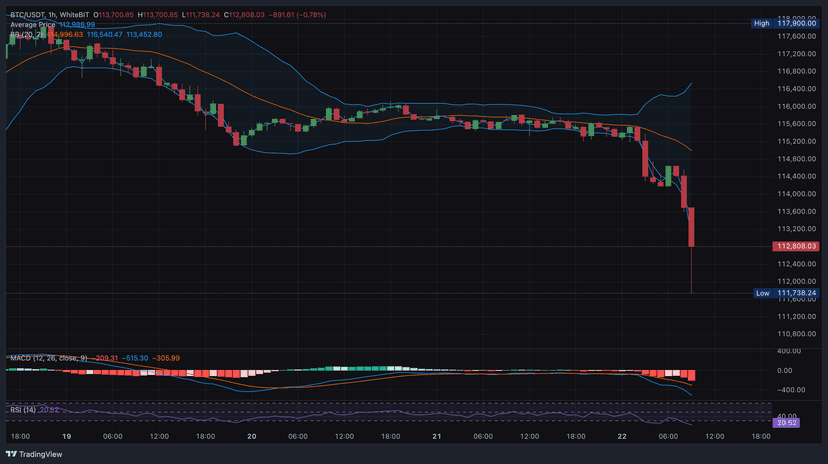Select the last large red candle
Image resolution: width=828 pixels, height=464 pixels.
pyautogui.click(x=691, y=228)
